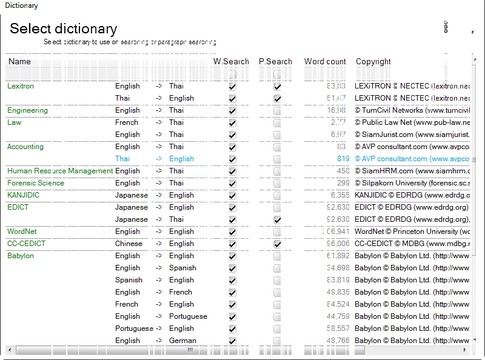Select the Lexitron dictionary name
Image resolution: width=485 pixels, height=360 pixels.
click(x=21, y=86)
